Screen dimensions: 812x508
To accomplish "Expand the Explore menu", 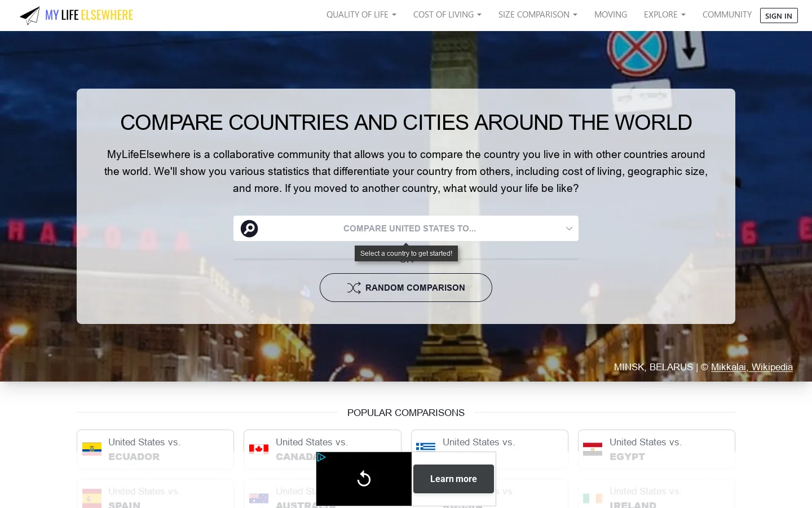I will point(665,15).
